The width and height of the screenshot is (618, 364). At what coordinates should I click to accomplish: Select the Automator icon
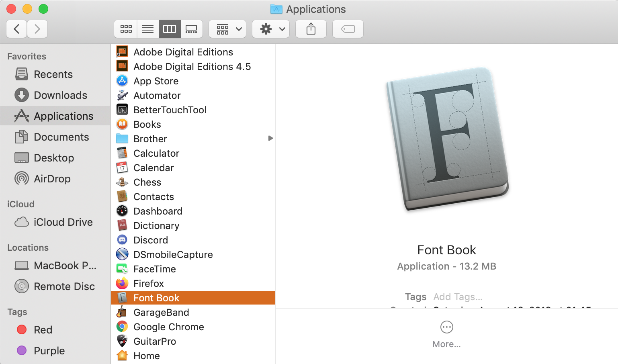(x=122, y=95)
